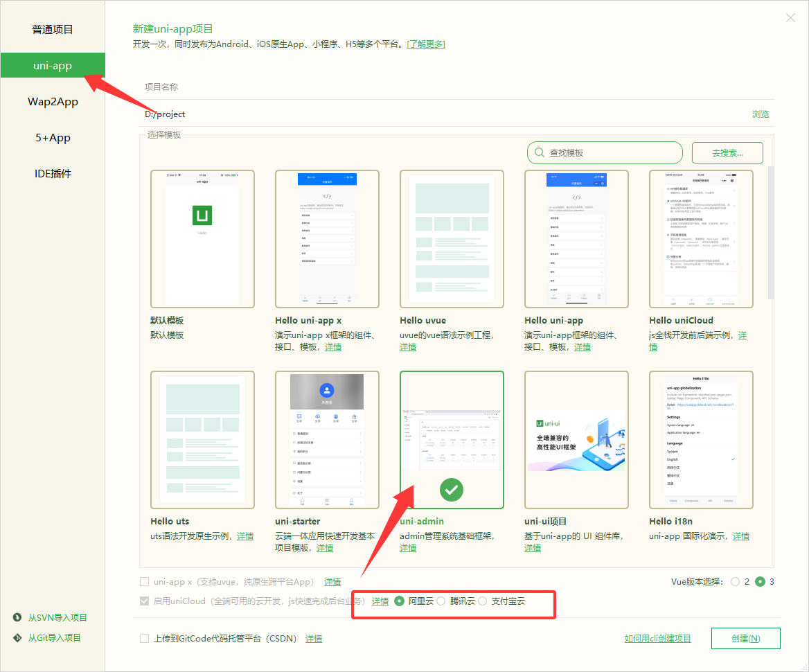
Task: Click the D:/project path field
Action: pyautogui.click(x=444, y=114)
